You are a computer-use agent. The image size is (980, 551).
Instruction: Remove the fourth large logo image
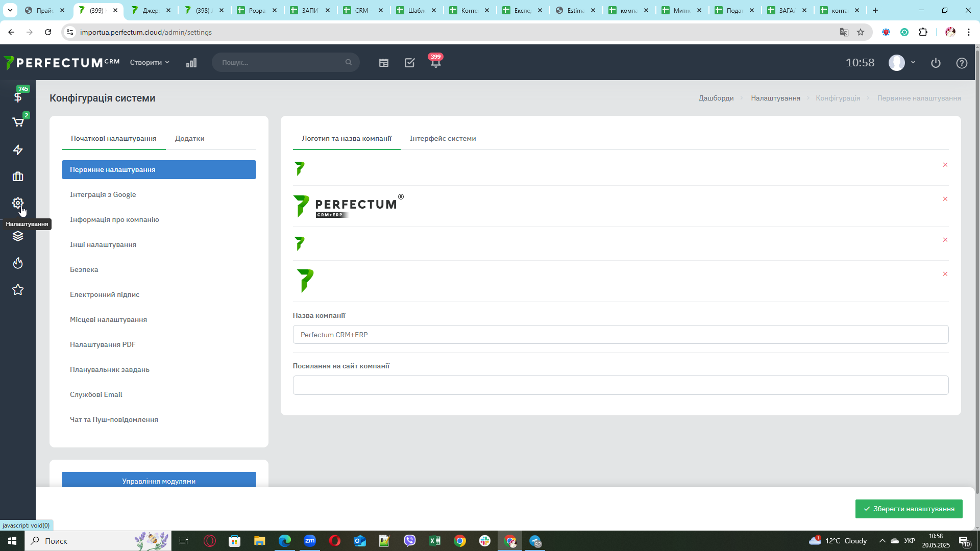tap(945, 274)
